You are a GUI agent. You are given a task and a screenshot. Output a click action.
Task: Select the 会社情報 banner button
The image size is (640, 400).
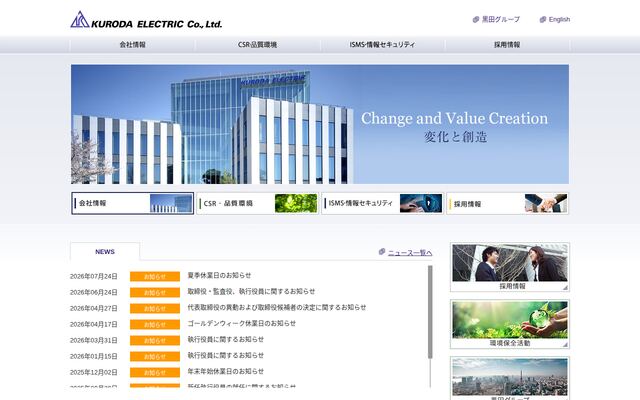pyautogui.click(x=133, y=203)
